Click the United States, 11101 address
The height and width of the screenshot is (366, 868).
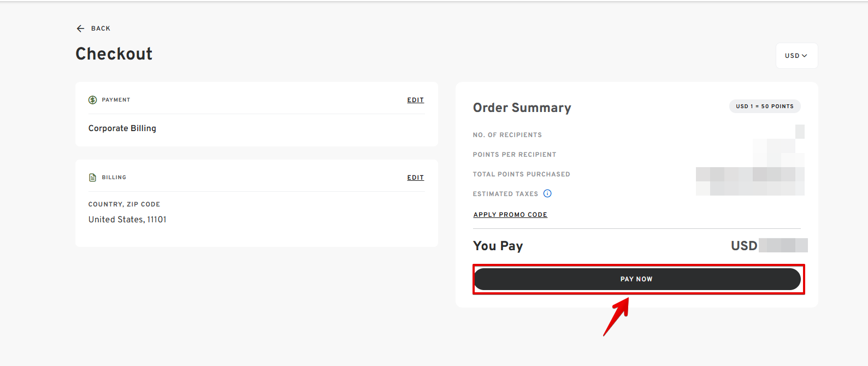pyautogui.click(x=127, y=220)
